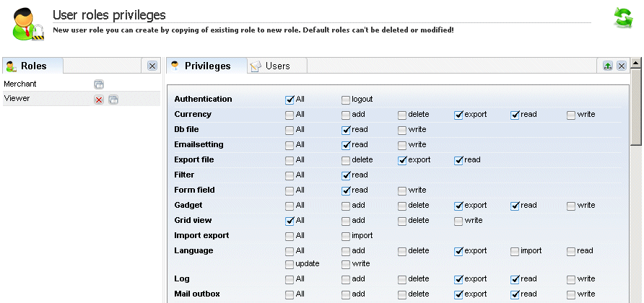Copy the Viewer role using its icon
644x303 pixels.
click(113, 100)
